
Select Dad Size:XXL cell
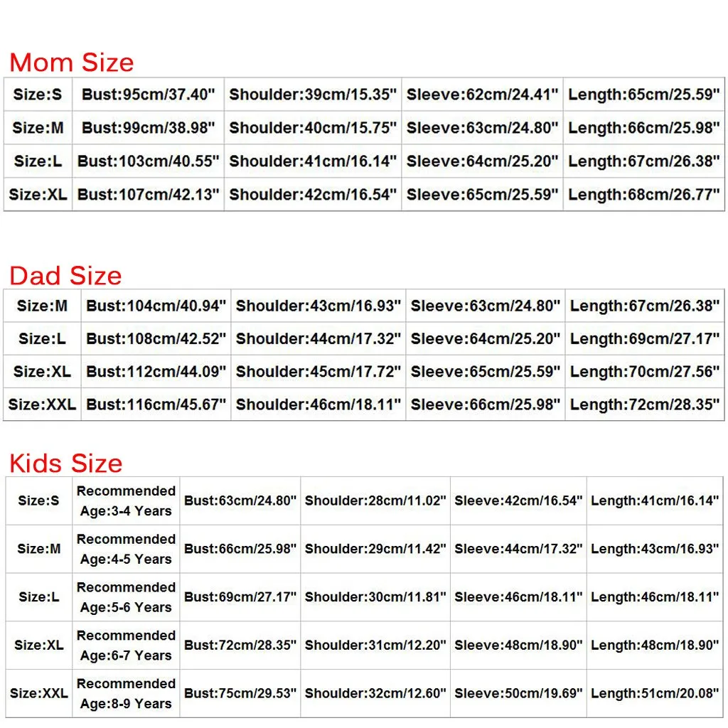pyautogui.click(x=42, y=405)
